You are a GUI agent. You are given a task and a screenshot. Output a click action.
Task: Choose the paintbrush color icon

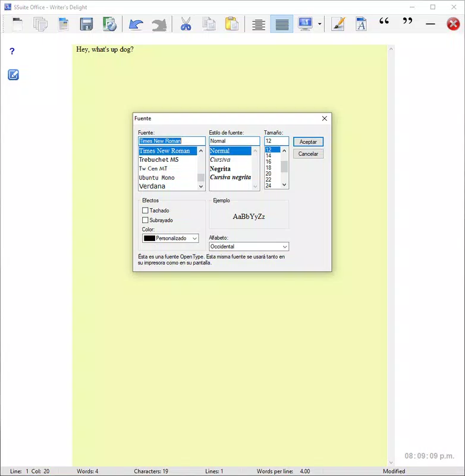click(338, 24)
